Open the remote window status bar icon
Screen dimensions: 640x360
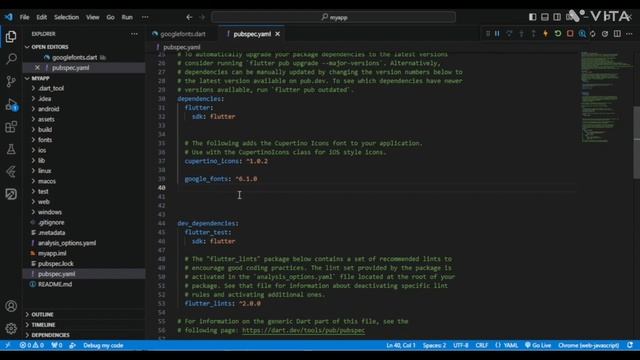tap(7, 345)
